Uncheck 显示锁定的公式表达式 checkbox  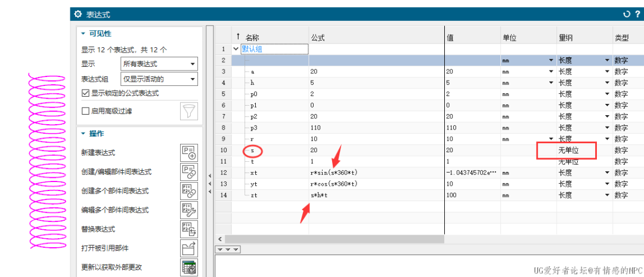pyautogui.click(x=85, y=94)
